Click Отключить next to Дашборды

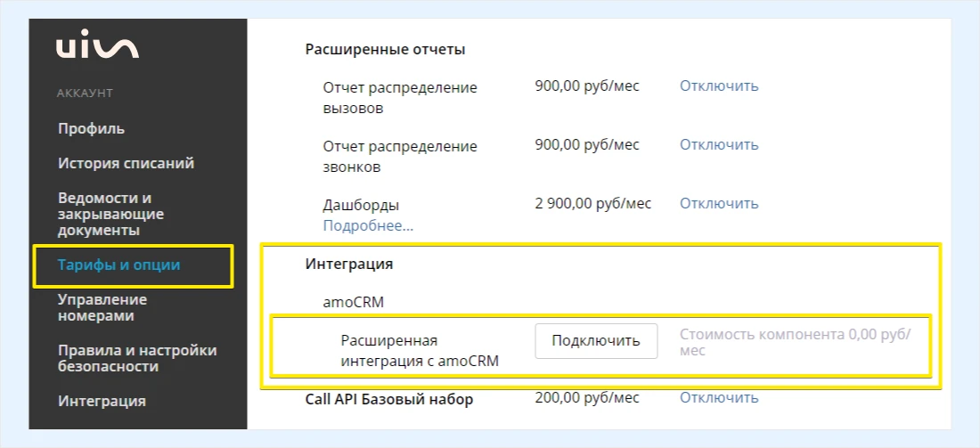[719, 203]
